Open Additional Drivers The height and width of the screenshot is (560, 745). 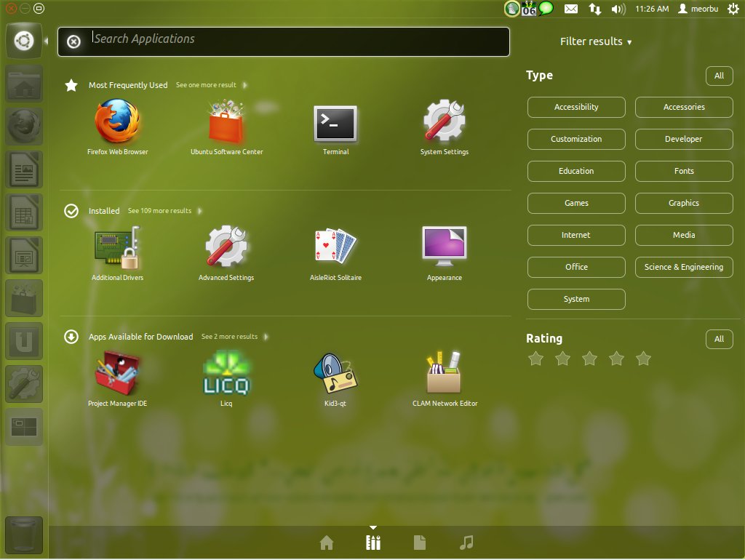pyautogui.click(x=117, y=247)
